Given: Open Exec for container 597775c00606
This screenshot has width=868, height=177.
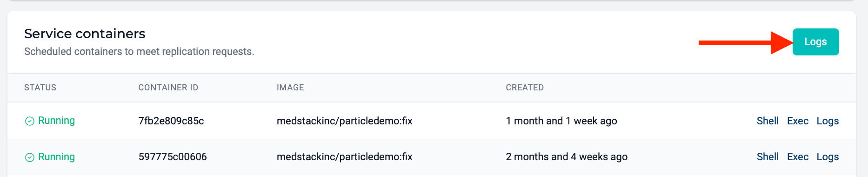Looking at the screenshot, I should (x=798, y=157).
